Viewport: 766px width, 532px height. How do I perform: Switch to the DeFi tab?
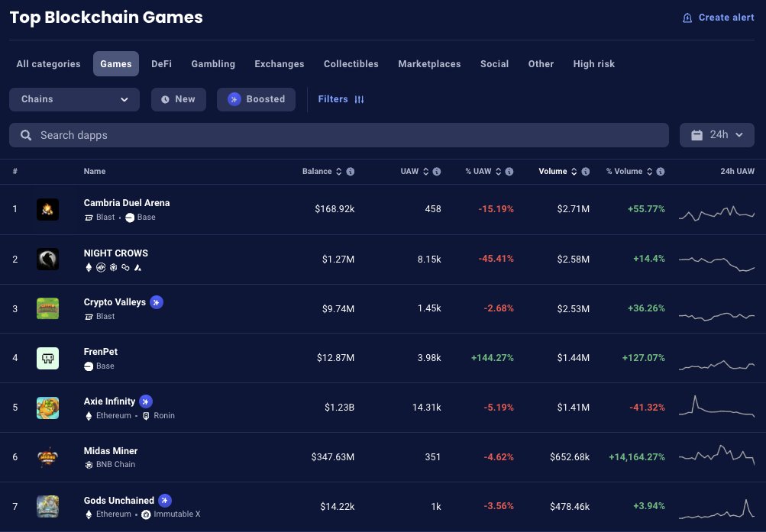click(x=161, y=64)
